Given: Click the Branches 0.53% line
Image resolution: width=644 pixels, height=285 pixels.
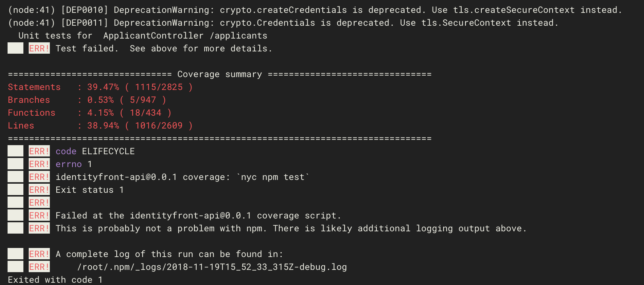Looking at the screenshot, I should [x=87, y=100].
